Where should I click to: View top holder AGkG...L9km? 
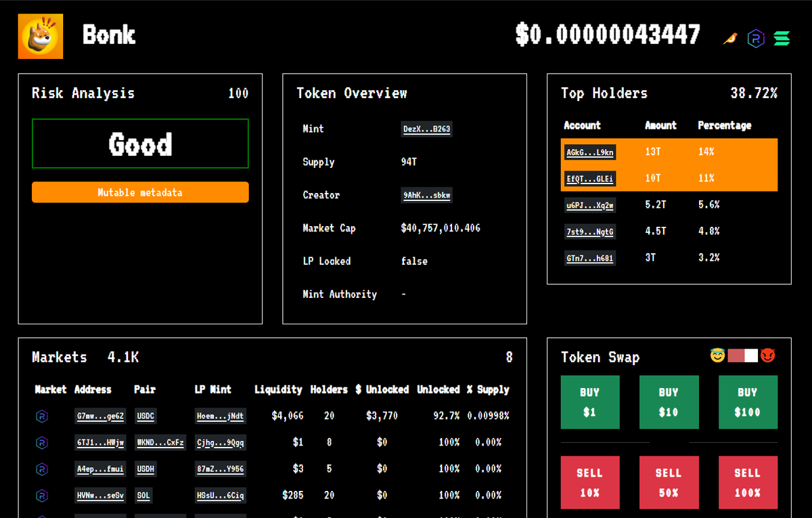tap(589, 152)
